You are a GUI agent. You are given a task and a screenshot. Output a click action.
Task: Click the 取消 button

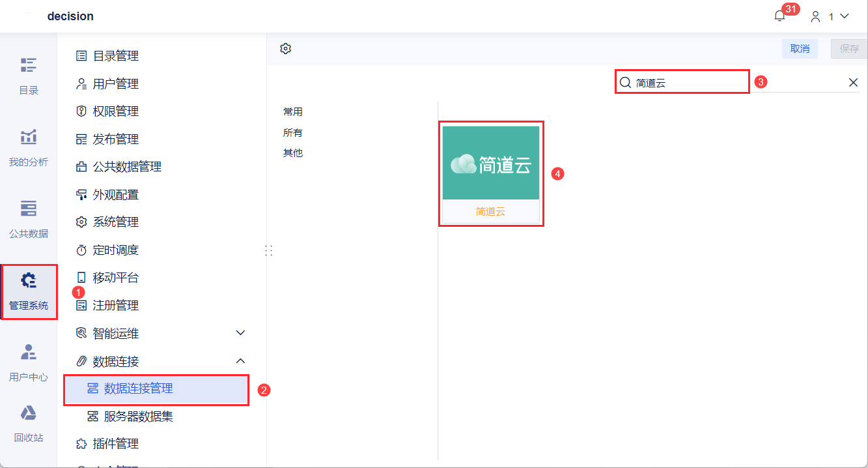(800, 49)
